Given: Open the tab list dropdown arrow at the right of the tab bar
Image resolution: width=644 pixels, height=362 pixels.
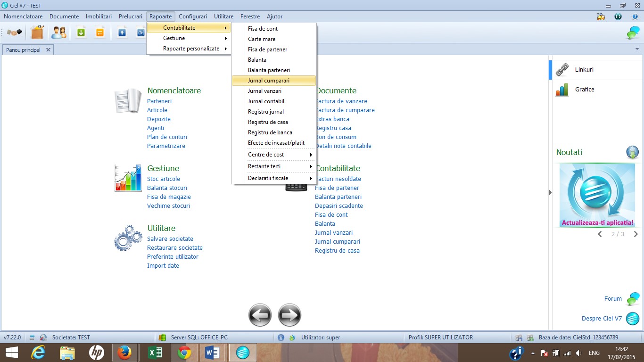Looking at the screenshot, I should pos(637,49).
